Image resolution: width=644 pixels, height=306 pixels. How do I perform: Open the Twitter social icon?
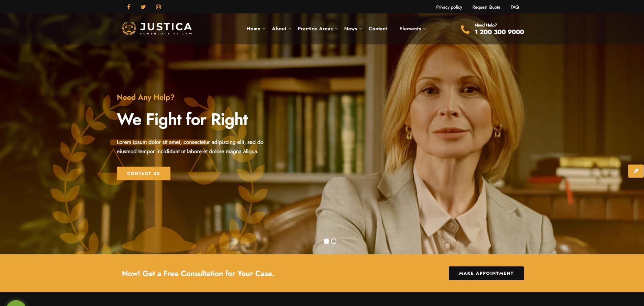pyautogui.click(x=143, y=7)
